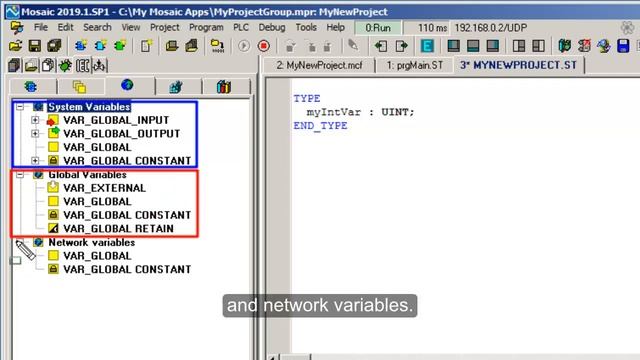Open the Tools menu
This screenshot has width=640, height=360.
point(306,27)
